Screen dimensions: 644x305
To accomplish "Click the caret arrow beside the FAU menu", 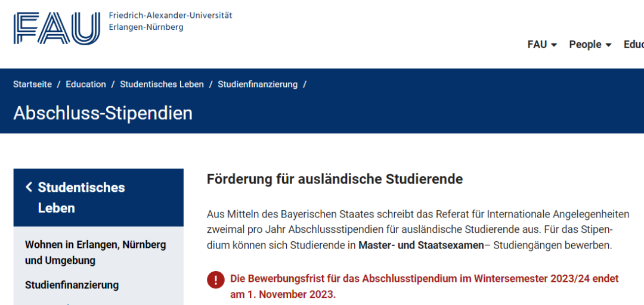I will tap(554, 45).
